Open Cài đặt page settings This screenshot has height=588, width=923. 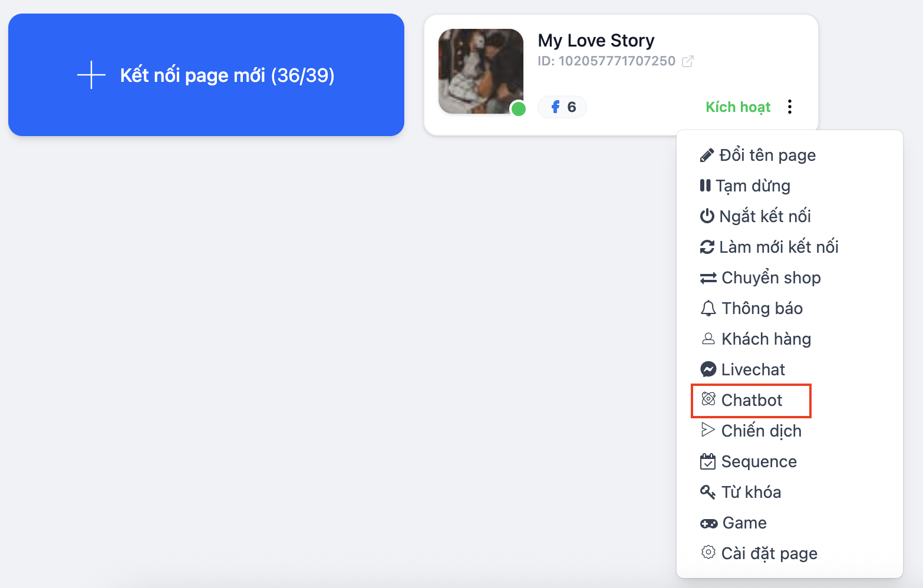point(769,554)
